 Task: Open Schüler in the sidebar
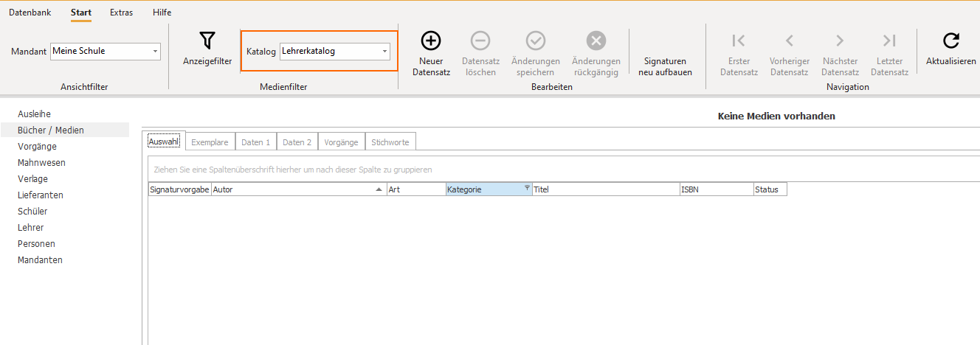click(32, 212)
